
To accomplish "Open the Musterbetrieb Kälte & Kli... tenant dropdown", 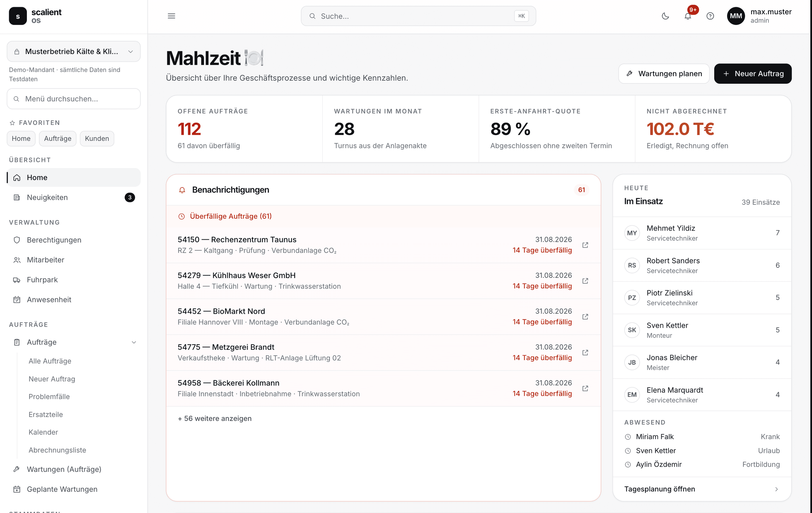I will 73,51.
